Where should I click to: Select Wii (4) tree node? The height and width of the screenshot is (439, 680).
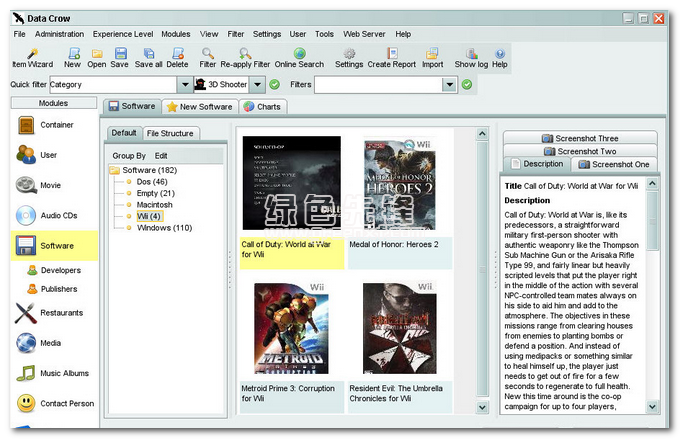coord(149,216)
